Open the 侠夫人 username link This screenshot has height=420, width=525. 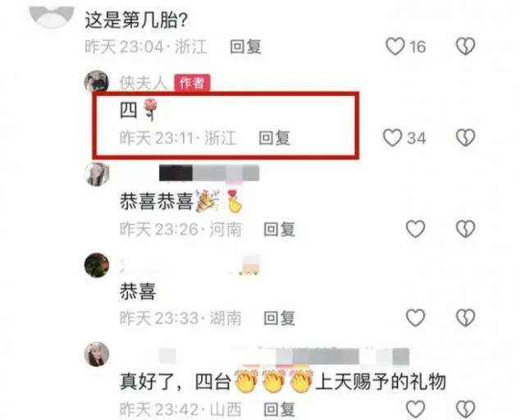[144, 83]
